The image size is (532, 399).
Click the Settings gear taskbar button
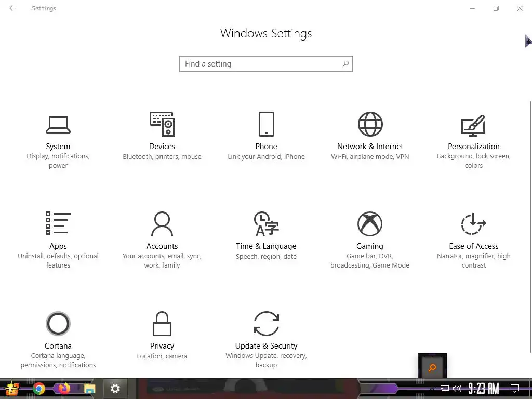tap(115, 389)
